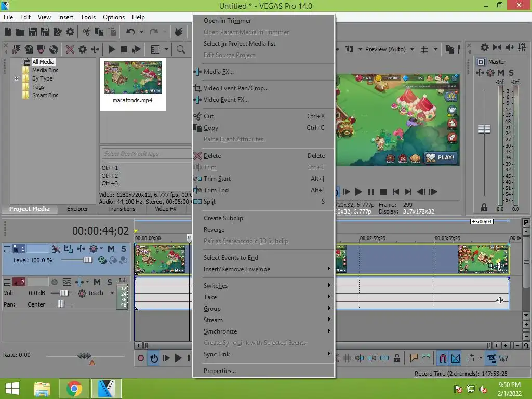Select Video Event Pan/Crop menu entry
This screenshot has width=532, height=399.
click(263, 88)
